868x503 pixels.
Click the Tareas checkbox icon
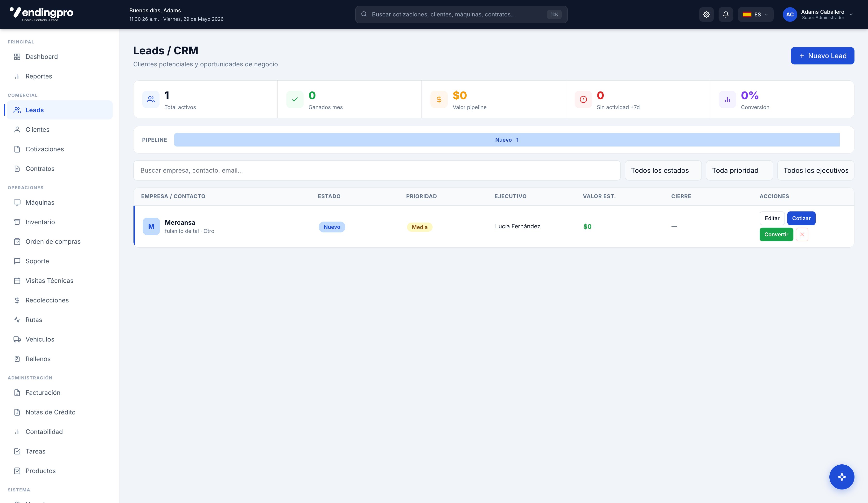pyautogui.click(x=17, y=451)
